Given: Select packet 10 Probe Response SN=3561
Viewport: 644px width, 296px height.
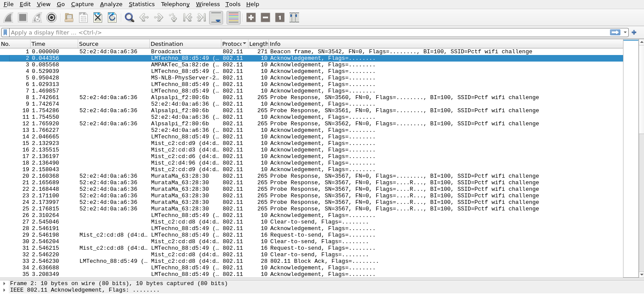Looking at the screenshot, I should coord(311,110).
